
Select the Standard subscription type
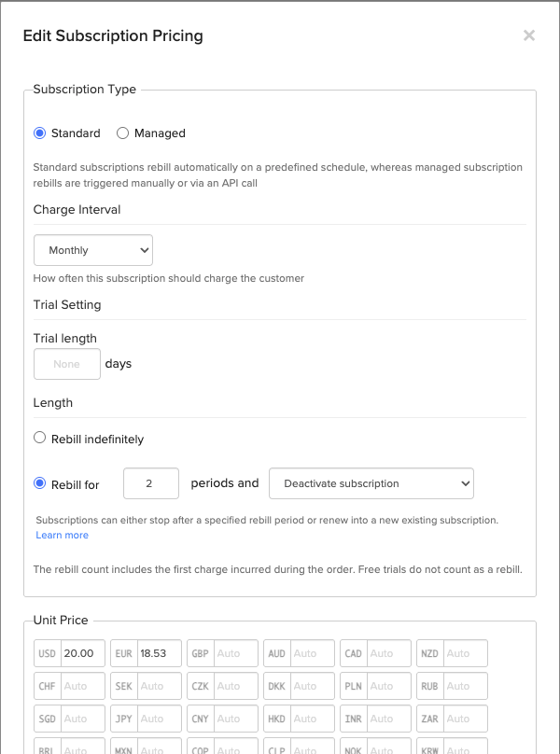[40, 133]
